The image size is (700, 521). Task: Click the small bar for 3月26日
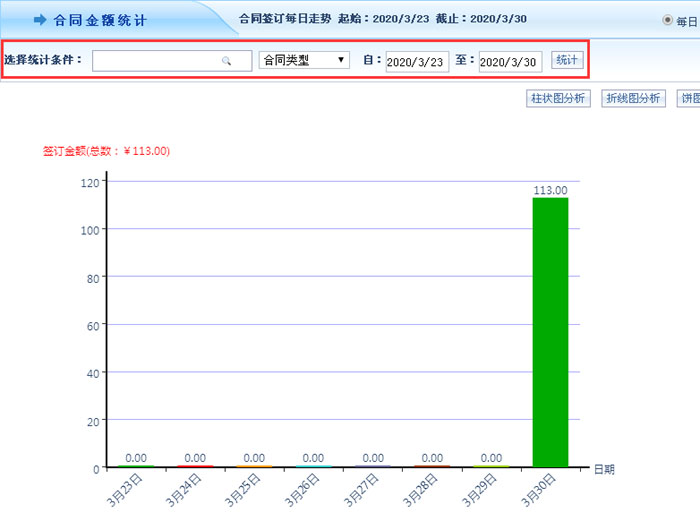coord(313,466)
